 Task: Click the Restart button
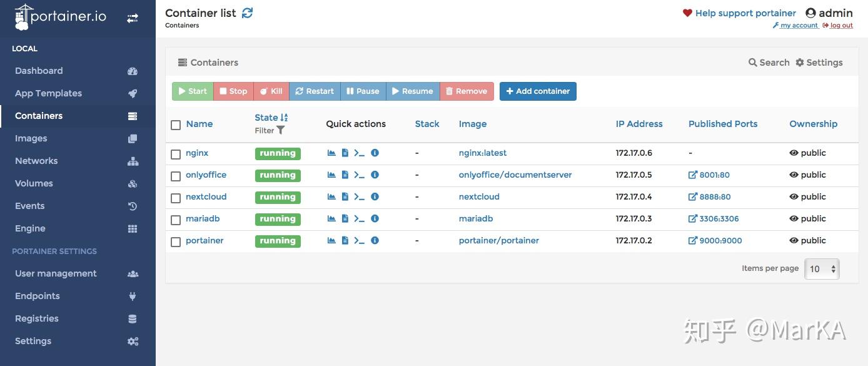click(x=315, y=91)
